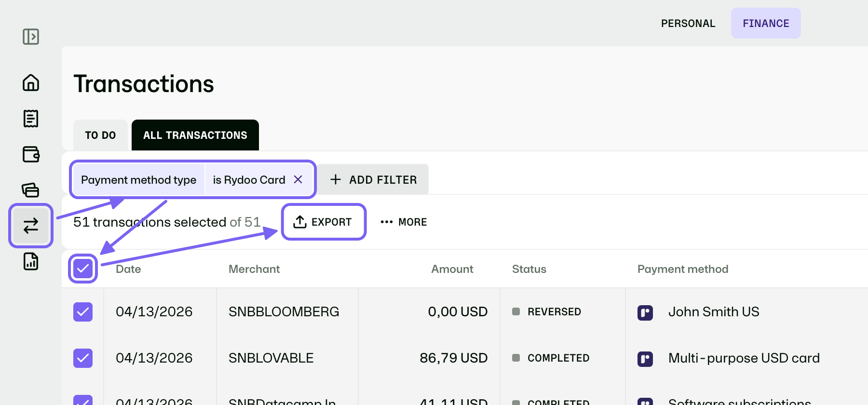
Task: Expand the sidebar panel toggle icon
Action: (31, 37)
